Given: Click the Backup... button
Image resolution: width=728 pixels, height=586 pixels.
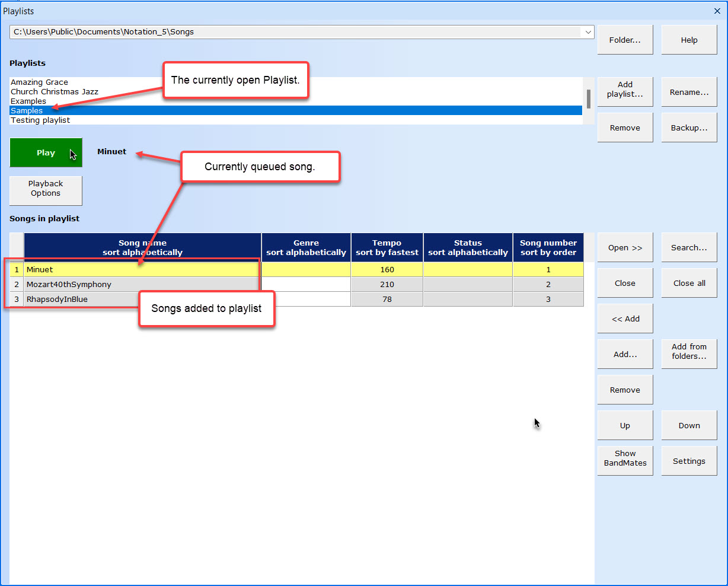Looking at the screenshot, I should pos(689,128).
